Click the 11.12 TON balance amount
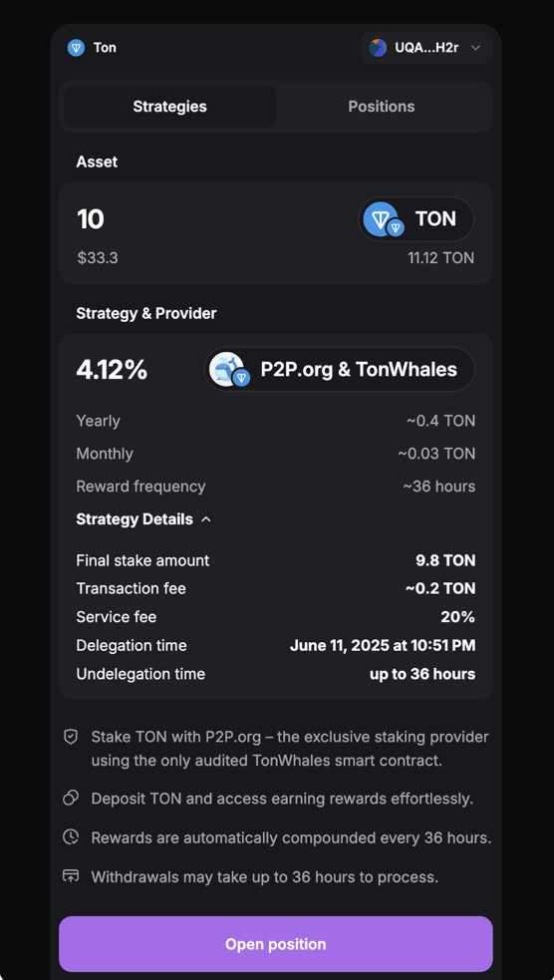The image size is (554, 980). 441,258
